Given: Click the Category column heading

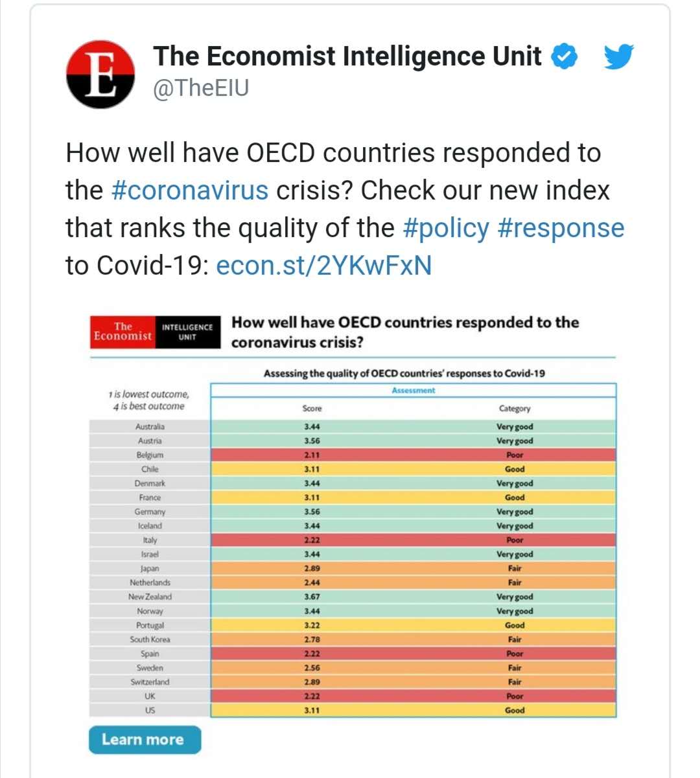Looking at the screenshot, I should (515, 409).
